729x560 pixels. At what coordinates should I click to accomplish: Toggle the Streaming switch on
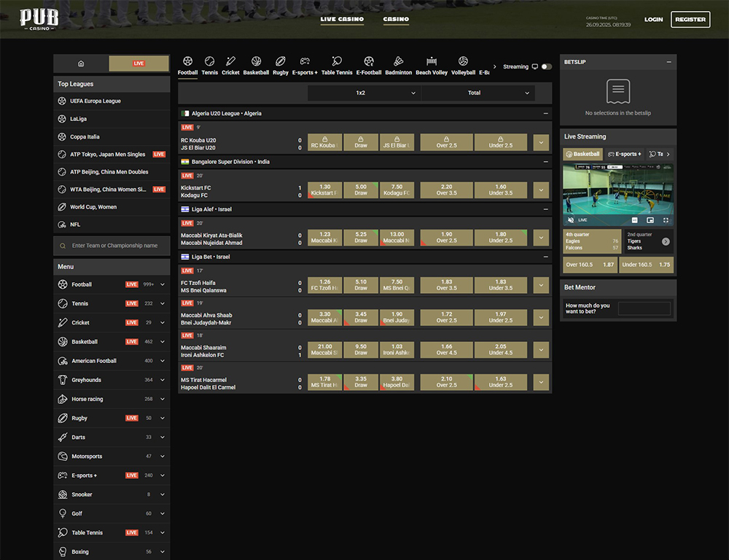tap(546, 66)
